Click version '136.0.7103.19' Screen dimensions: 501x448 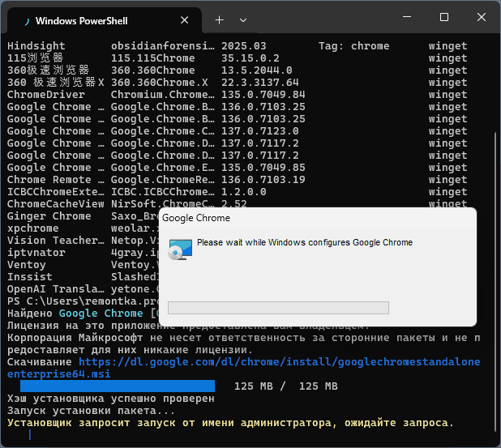[x=263, y=180]
